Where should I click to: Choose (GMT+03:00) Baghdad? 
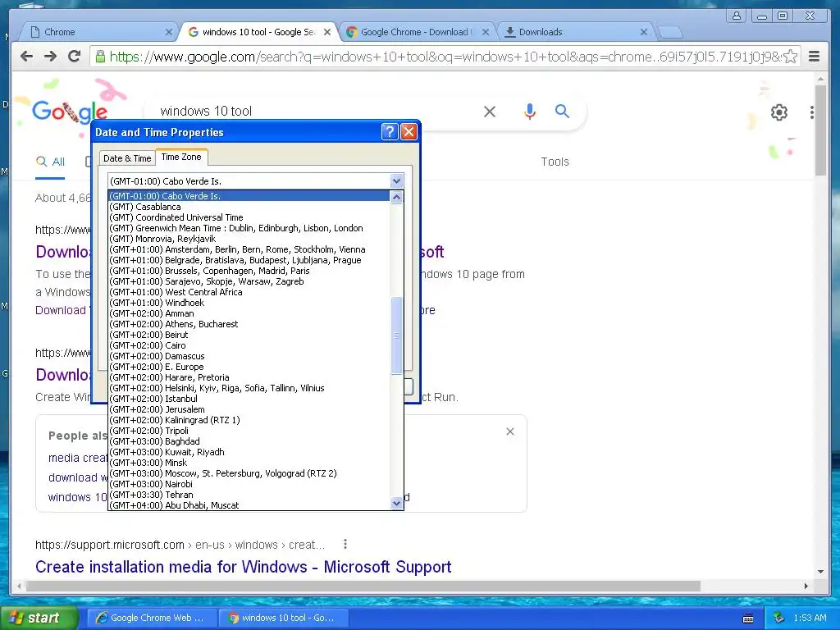point(249,441)
